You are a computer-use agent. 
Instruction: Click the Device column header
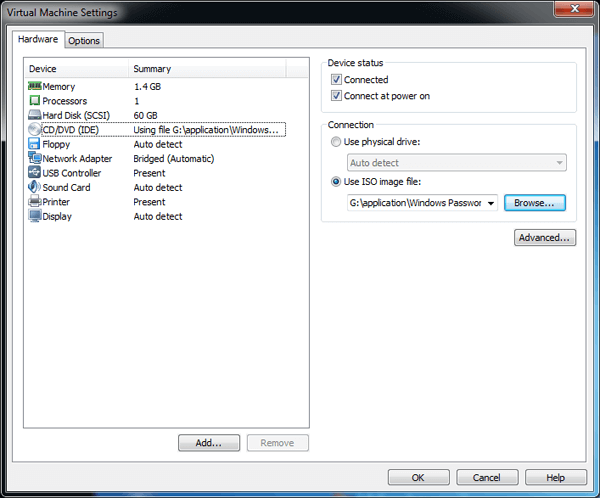tap(77, 69)
